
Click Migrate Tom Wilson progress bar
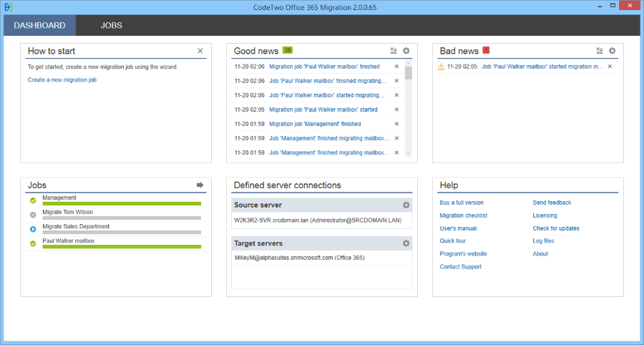[122, 218]
